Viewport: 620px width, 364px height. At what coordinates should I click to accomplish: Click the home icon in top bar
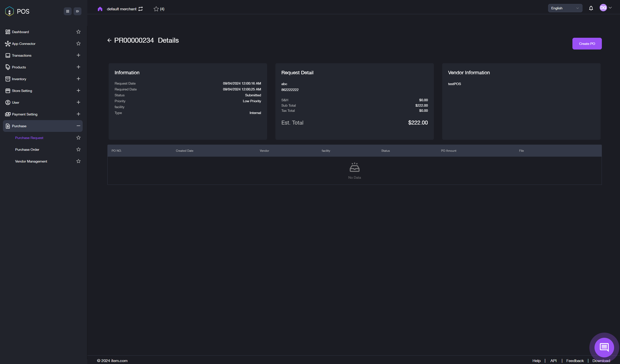point(100,9)
